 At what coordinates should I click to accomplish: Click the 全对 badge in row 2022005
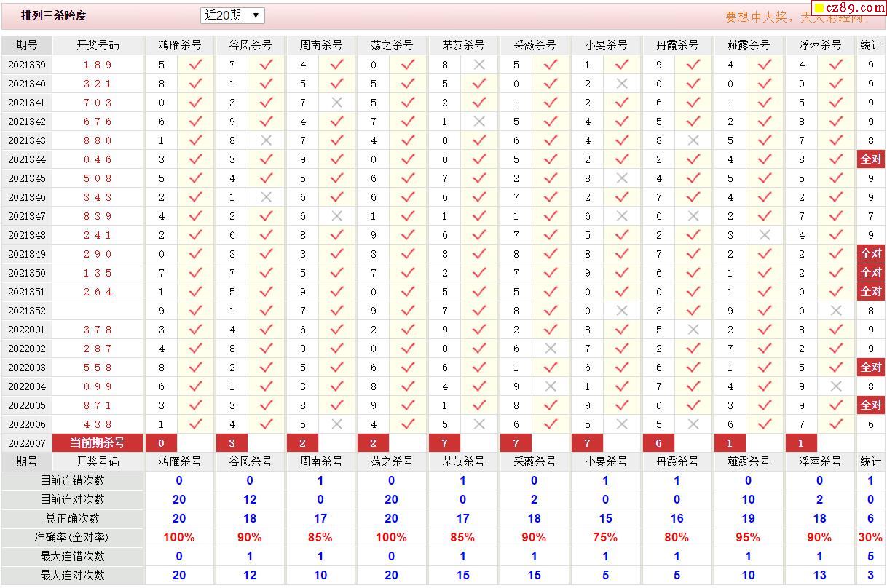tap(871, 405)
